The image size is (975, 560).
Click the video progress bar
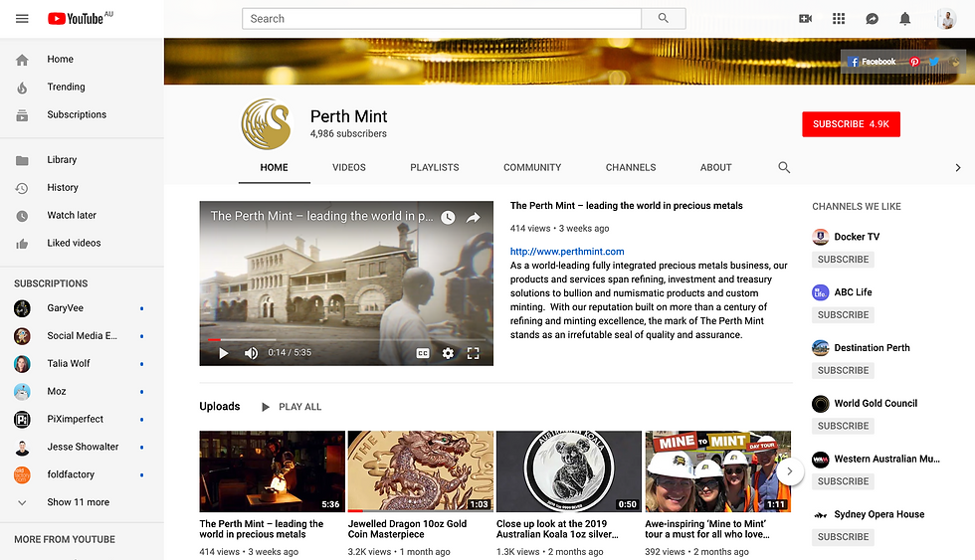[x=346, y=340]
